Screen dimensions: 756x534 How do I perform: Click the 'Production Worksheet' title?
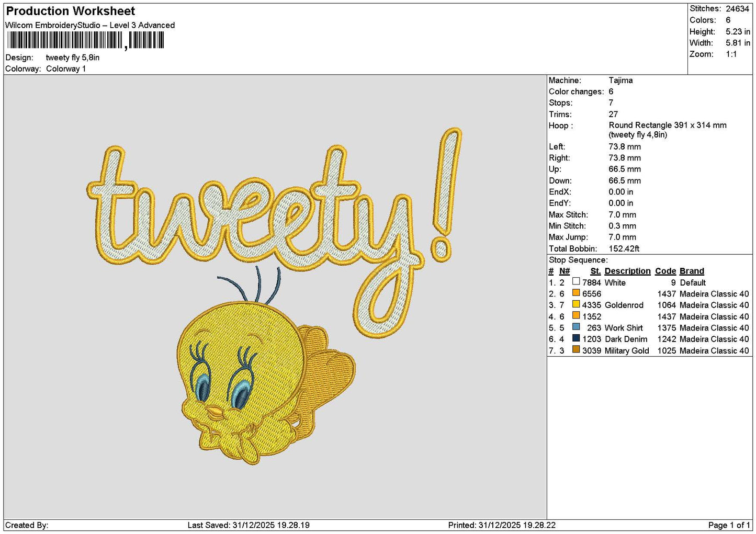(x=71, y=11)
